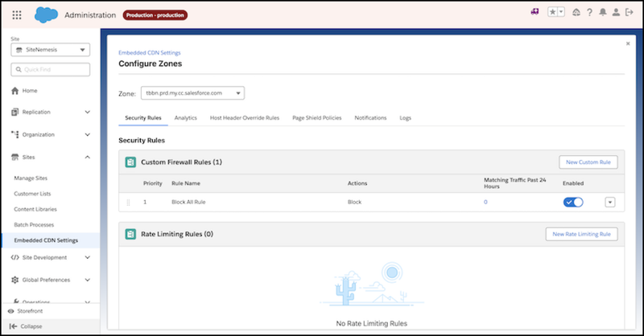The height and width of the screenshot is (336, 644).
Task: Click the Administration header title
Action: (90, 15)
